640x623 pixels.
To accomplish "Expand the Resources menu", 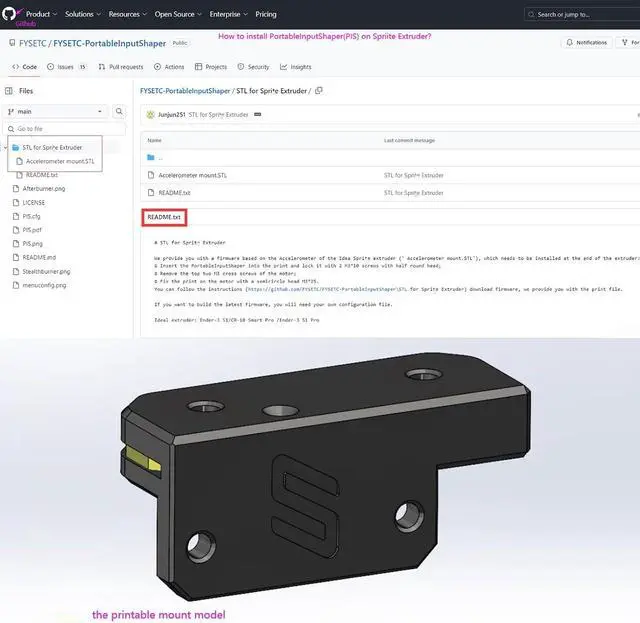I will pyautogui.click(x=127, y=14).
